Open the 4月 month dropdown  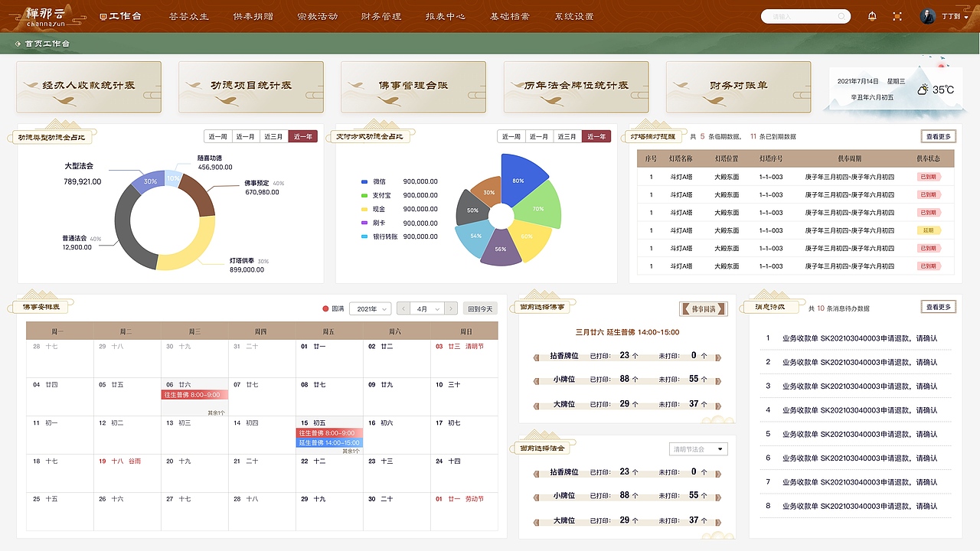point(428,308)
